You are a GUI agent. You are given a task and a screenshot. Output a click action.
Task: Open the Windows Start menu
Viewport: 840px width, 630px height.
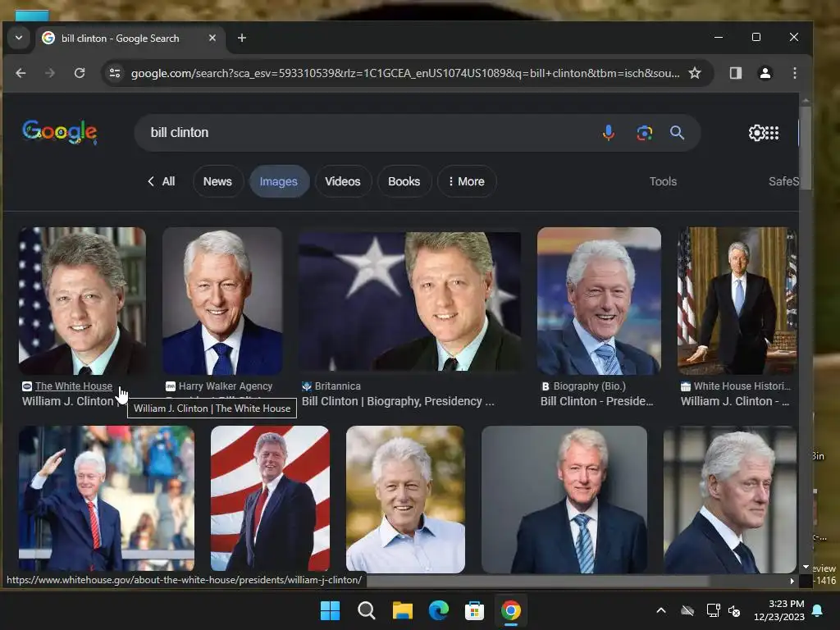pyautogui.click(x=330, y=610)
